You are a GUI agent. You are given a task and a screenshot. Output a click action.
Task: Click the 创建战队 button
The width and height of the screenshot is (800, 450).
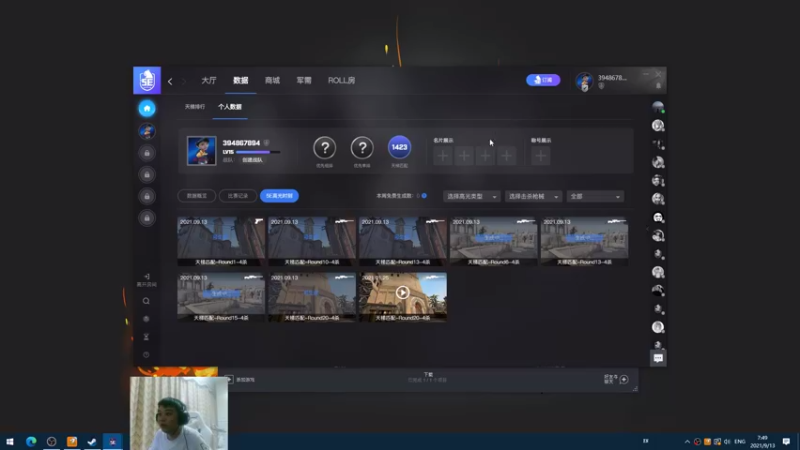252,160
